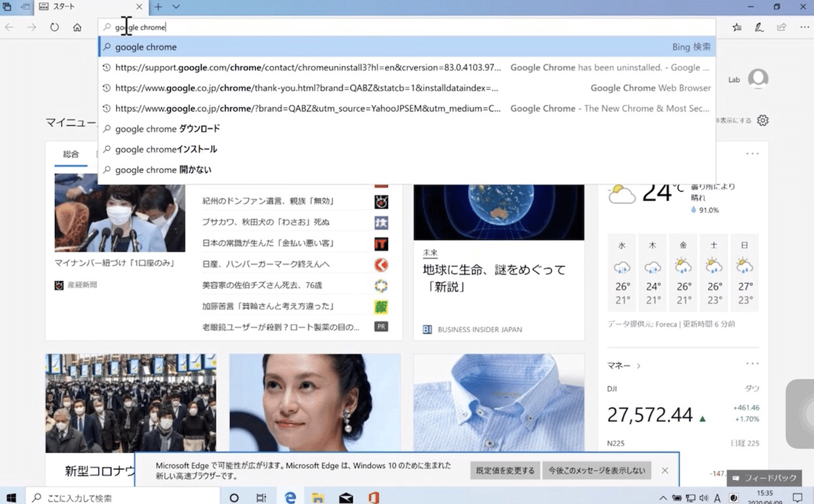Image resolution: width=814 pixels, height=504 pixels.
Task: Click the set tabs aside icon
Action: pyautogui.click(x=26, y=7)
